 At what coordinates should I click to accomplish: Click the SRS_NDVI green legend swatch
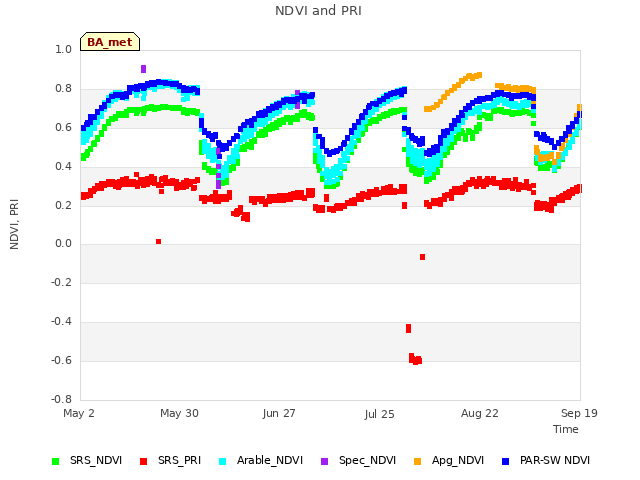56,461
